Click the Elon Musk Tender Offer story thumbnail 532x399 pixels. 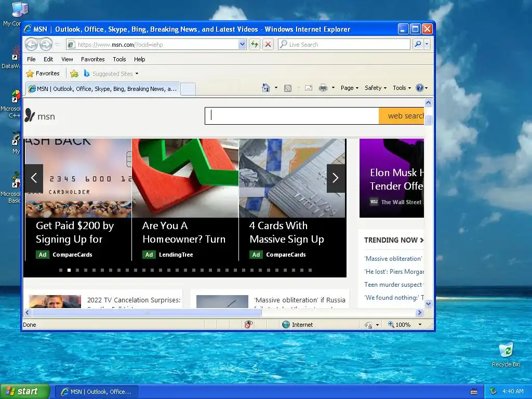click(x=392, y=178)
